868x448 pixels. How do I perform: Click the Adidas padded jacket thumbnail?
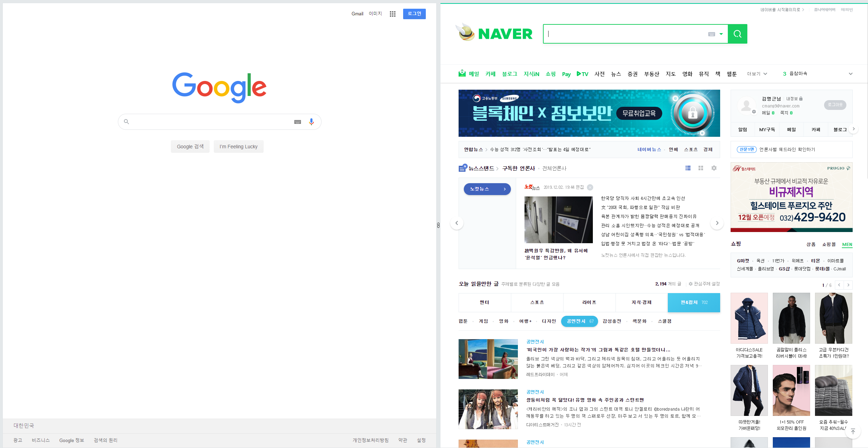(749, 318)
